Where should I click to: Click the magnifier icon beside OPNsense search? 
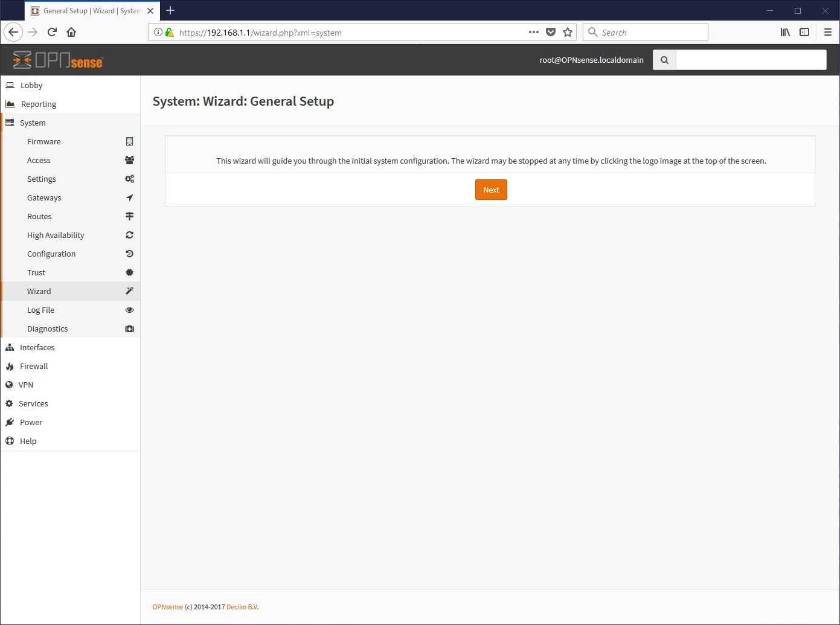click(x=664, y=60)
